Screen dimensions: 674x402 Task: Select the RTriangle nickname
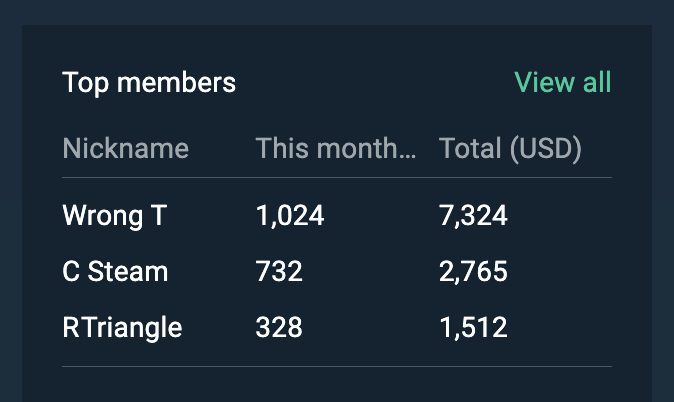tap(123, 328)
